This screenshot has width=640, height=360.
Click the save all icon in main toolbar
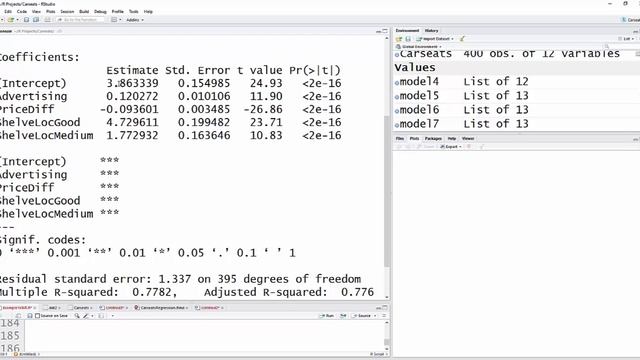point(36,20)
